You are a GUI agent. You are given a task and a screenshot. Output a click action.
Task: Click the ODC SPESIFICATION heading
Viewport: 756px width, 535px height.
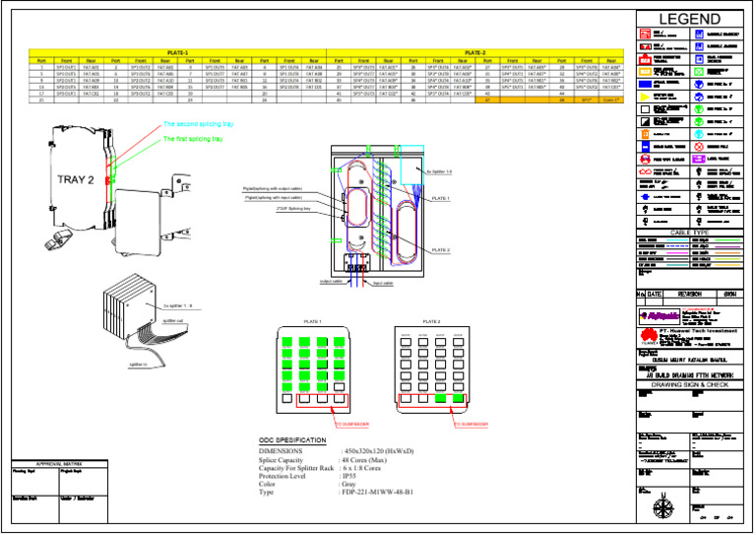pyautogui.click(x=292, y=440)
